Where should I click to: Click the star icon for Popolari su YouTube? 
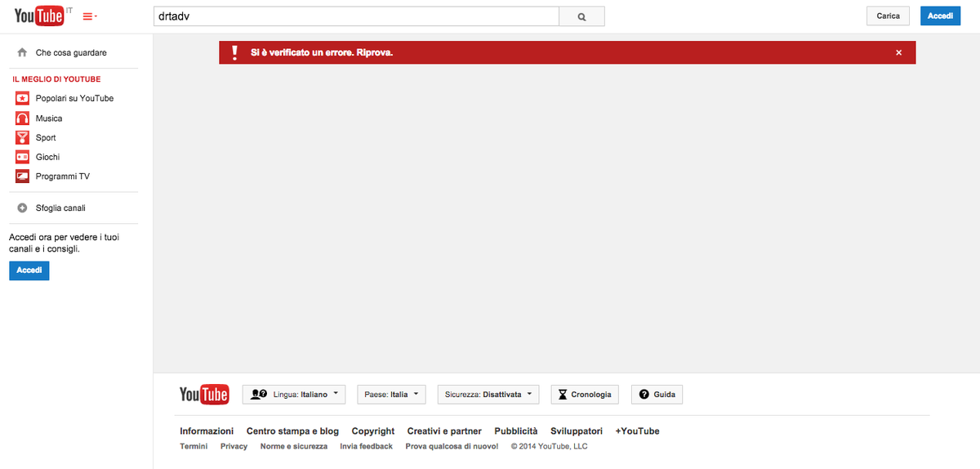(22, 98)
